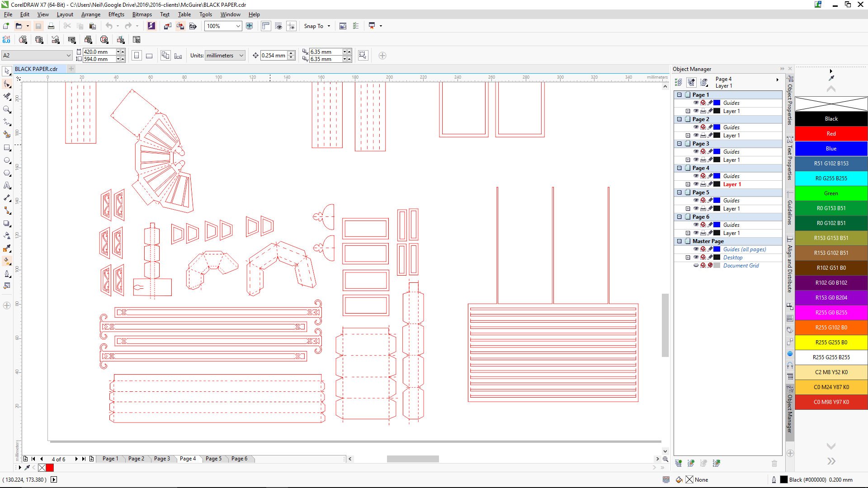Click the Save icon in the toolbar
The image size is (868, 488).
[x=38, y=26]
